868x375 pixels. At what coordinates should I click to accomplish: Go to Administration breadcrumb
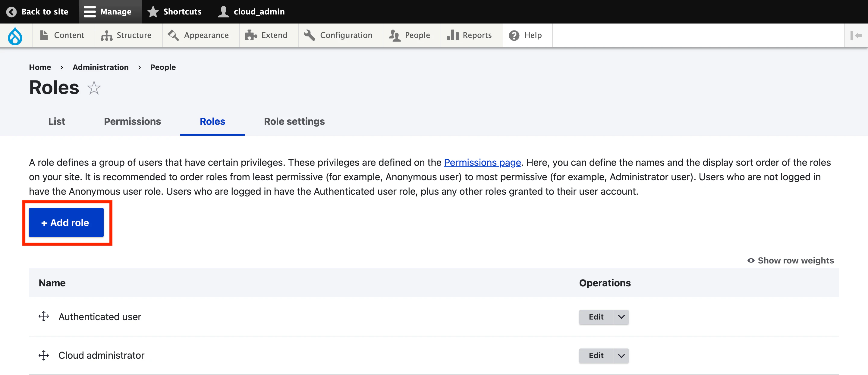pos(100,67)
